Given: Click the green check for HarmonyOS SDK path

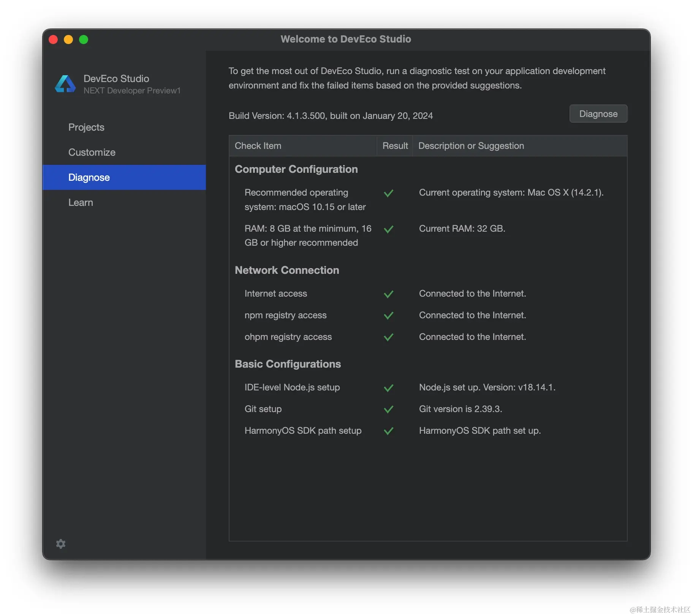Looking at the screenshot, I should [x=388, y=431].
